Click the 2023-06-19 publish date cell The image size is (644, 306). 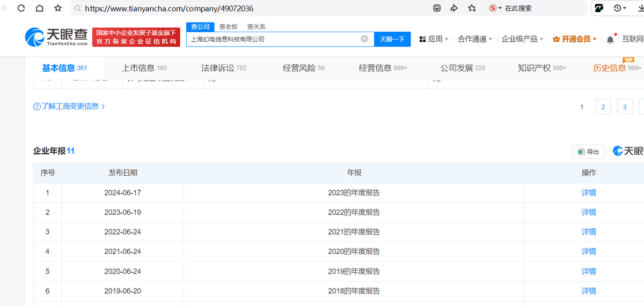(123, 212)
